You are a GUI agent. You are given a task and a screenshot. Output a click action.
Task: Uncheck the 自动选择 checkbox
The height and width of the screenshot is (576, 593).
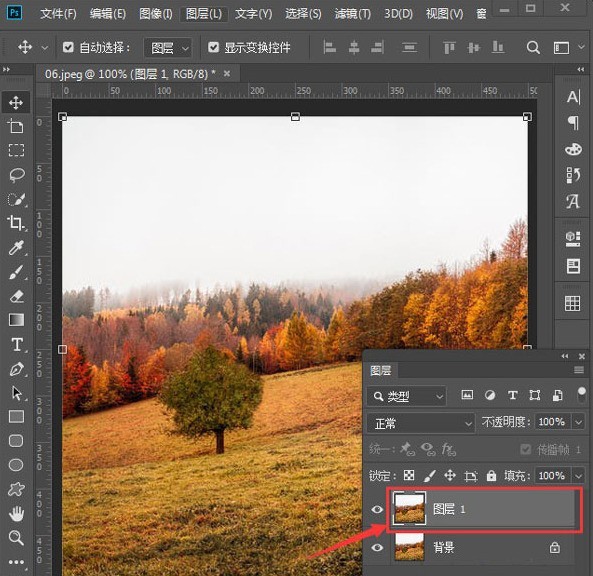(68, 47)
